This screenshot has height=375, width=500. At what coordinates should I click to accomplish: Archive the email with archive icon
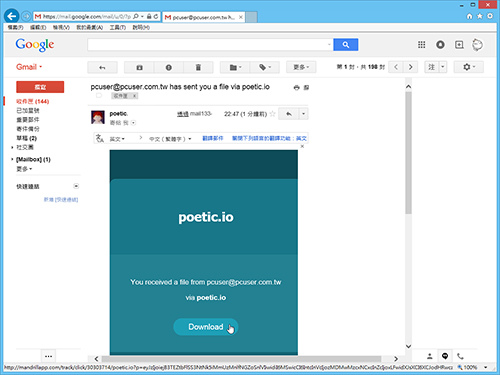coord(139,67)
